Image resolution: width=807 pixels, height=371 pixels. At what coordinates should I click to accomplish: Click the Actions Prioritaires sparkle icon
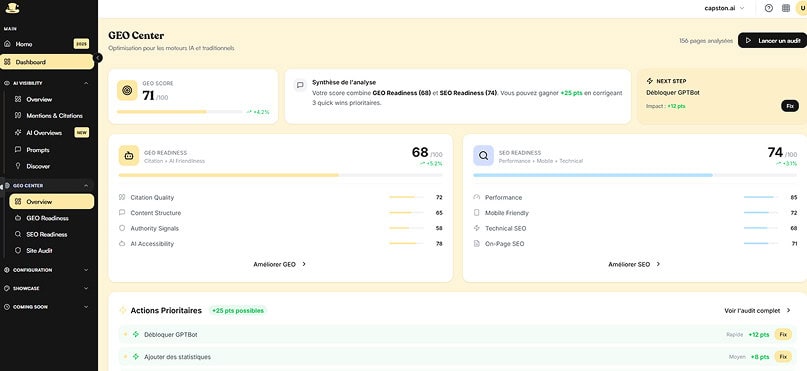(x=122, y=310)
